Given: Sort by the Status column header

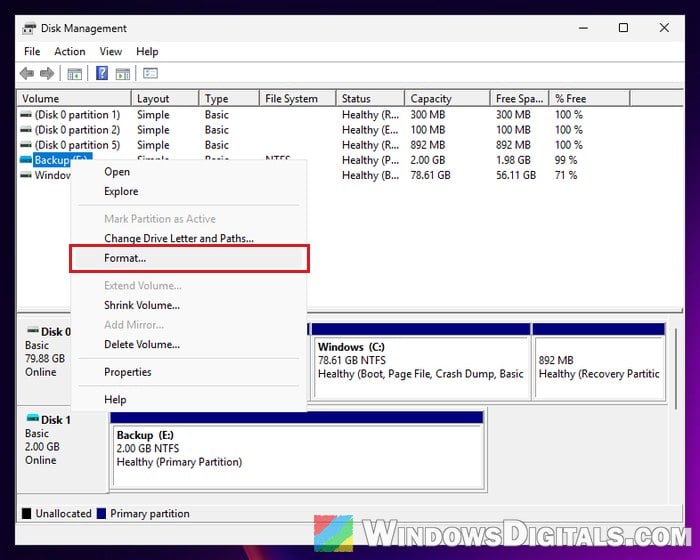Looking at the screenshot, I should [370, 98].
